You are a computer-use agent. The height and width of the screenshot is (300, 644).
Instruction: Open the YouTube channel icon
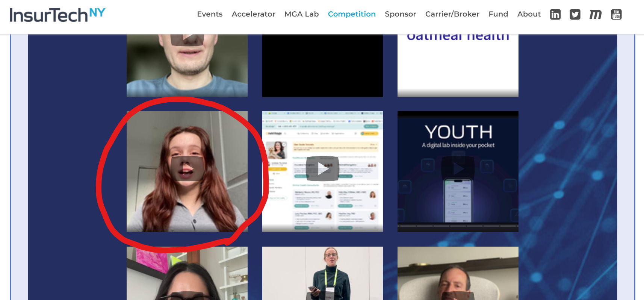pos(616,14)
